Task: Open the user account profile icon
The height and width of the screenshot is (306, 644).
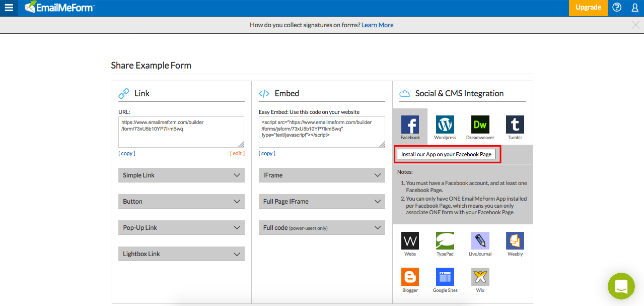Action: 635,8
